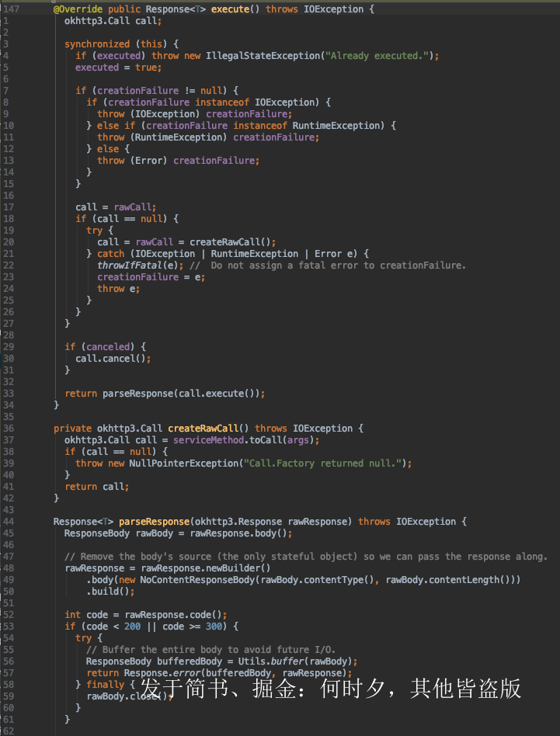Click line number 10 in the gutter
The width and height of the screenshot is (560, 736).
[x=8, y=125]
